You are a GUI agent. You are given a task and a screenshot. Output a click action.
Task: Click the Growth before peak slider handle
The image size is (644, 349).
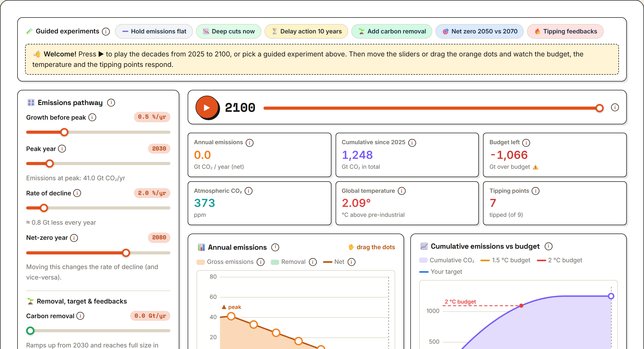click(64, 132)
